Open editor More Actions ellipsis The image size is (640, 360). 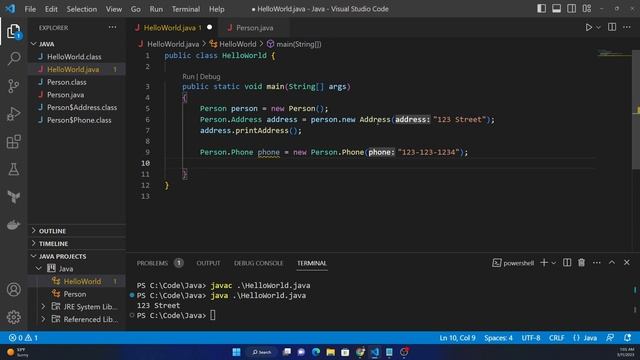pyautogui.click(x=627, y=27)
